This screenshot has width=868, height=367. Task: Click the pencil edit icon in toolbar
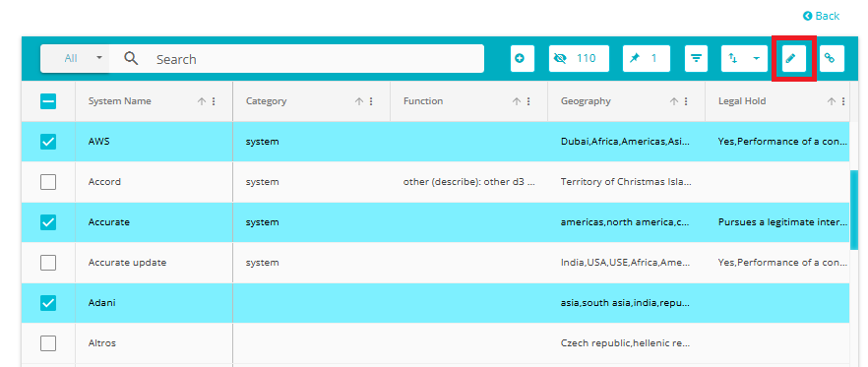[x=793, y=58]
